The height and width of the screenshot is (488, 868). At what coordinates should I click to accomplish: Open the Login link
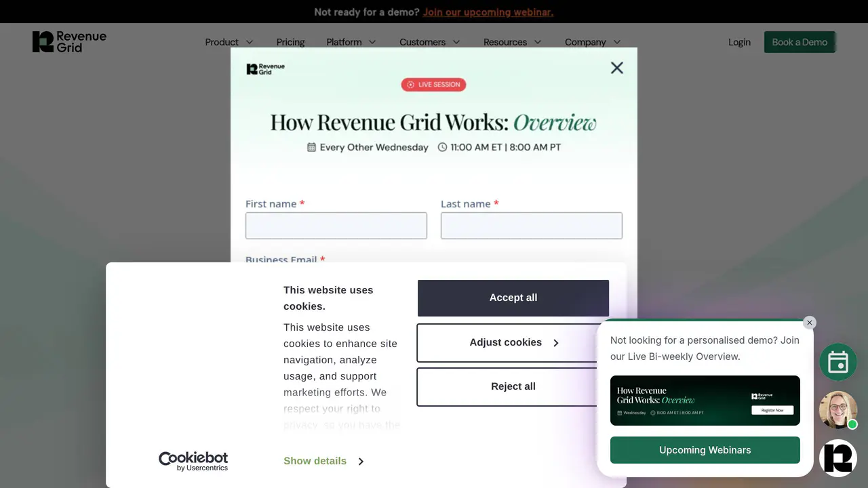739,42
